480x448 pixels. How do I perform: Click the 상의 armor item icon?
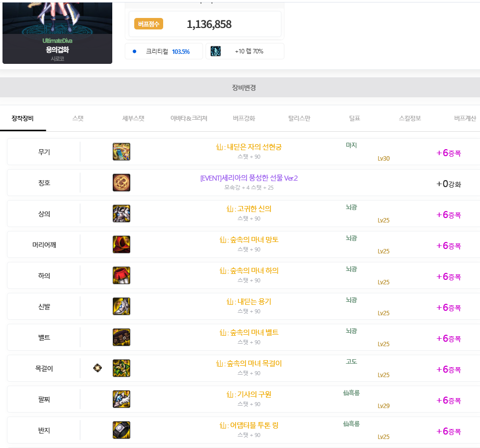[121, 214]
